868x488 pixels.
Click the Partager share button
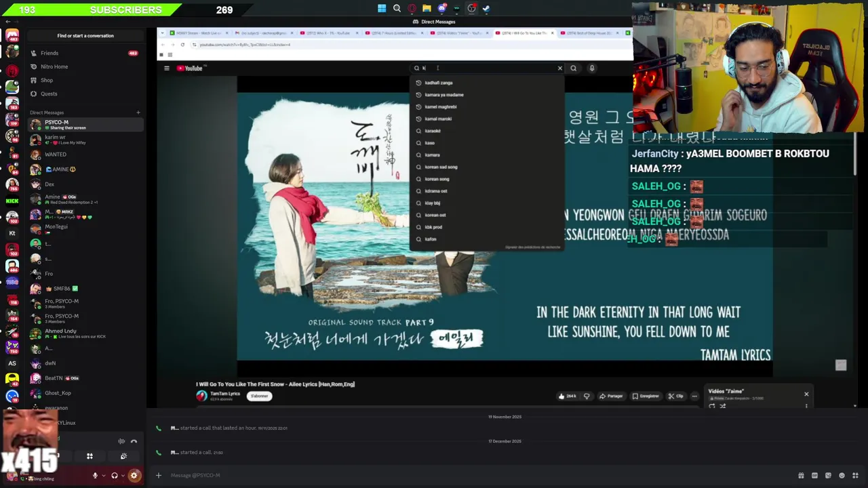[611, 396]
